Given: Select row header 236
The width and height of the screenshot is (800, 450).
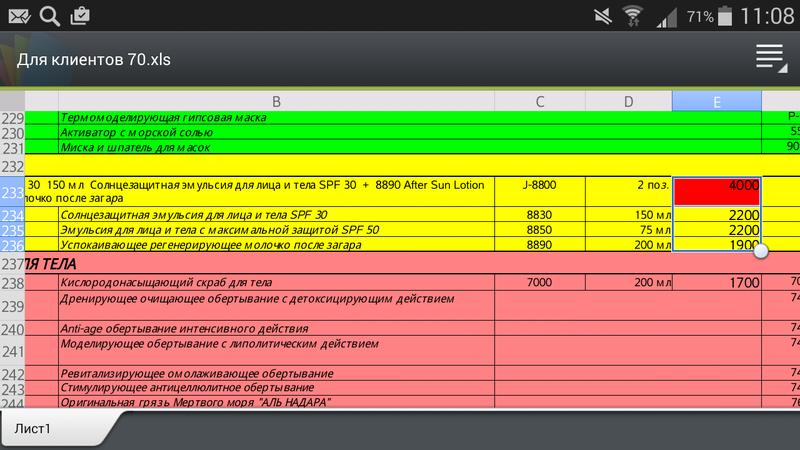Looking at the screenshot, I should [12, 245].
